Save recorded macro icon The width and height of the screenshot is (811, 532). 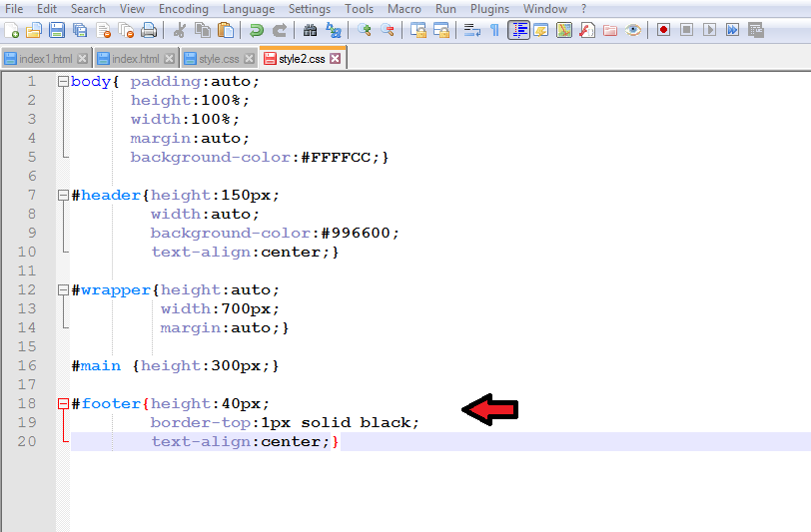[756, 31]
